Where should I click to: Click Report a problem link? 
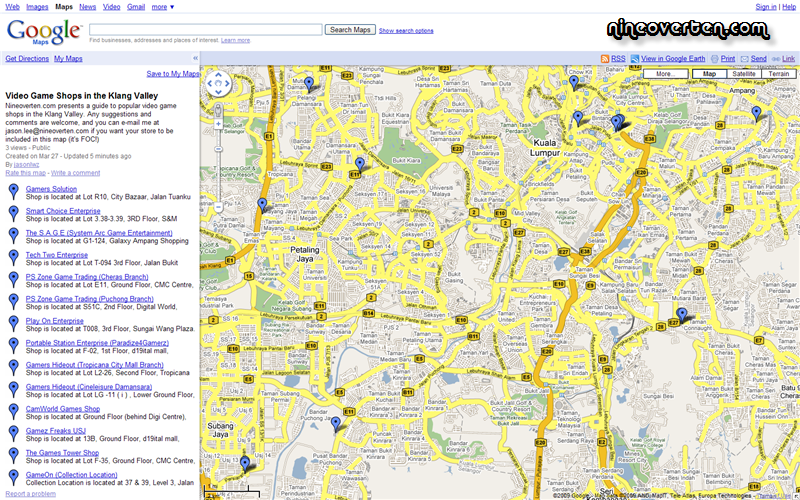(30, 494)
